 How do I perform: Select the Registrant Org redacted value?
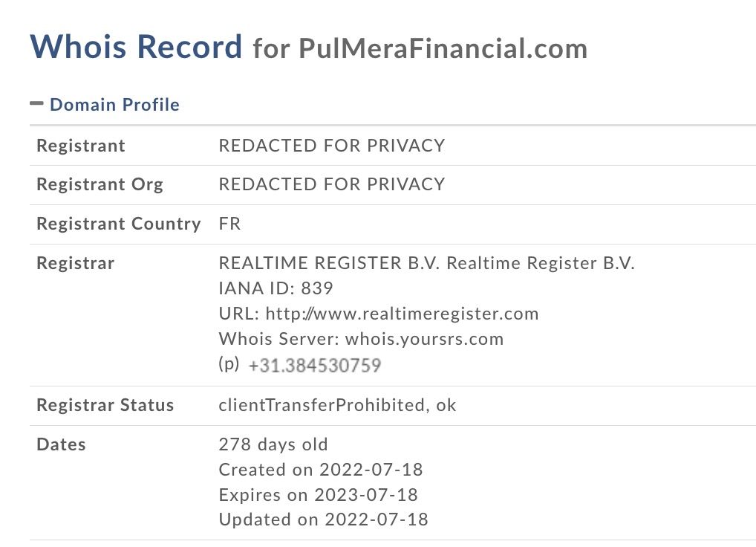coord(332,184)
